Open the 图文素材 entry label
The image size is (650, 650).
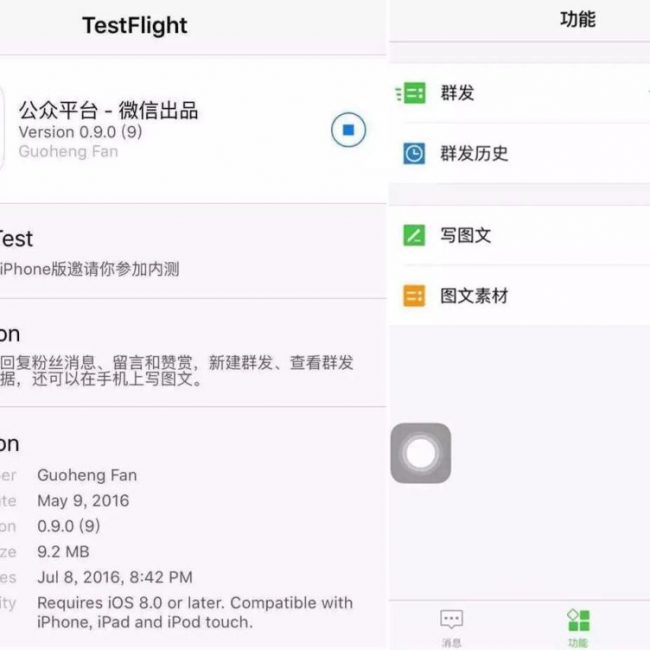coord(474,296)
